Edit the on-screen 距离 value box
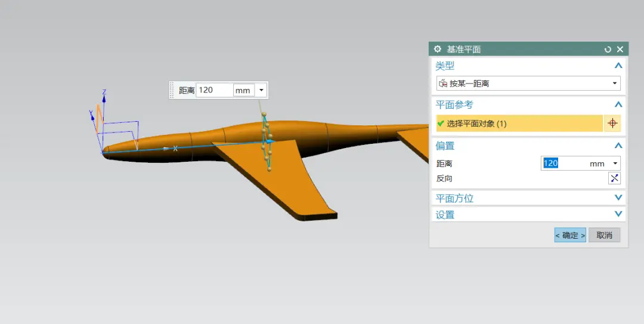Image resolution: width=644 pixels, height=324 pixels. pyautogui.click(x=215, y=90)
